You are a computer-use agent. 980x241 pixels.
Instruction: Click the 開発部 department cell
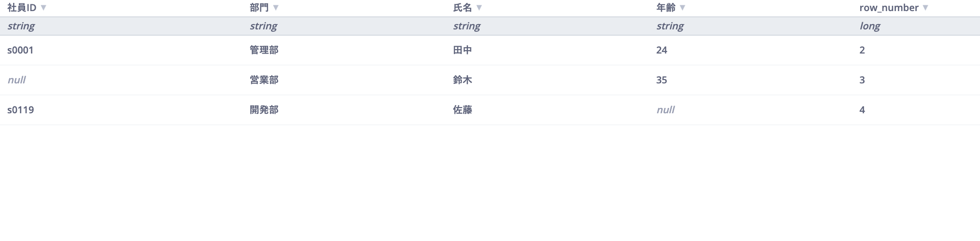pyautogui.click(x=264, y=110)
